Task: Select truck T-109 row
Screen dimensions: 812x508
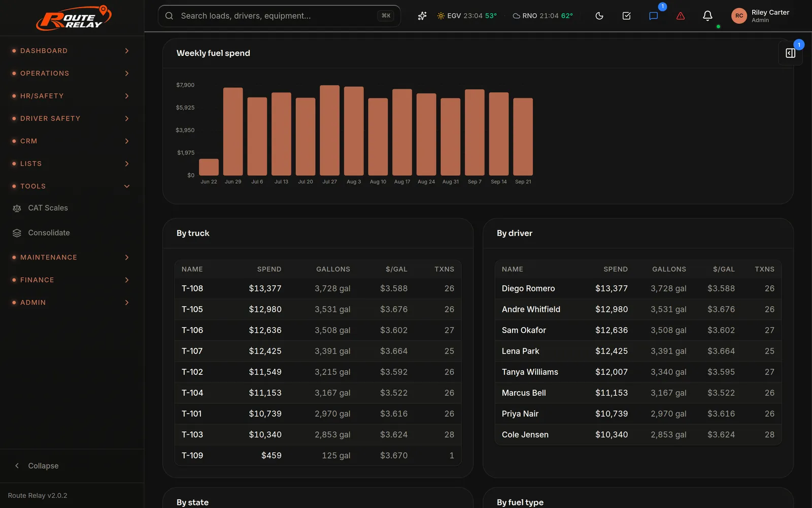Action: (318, 456)
